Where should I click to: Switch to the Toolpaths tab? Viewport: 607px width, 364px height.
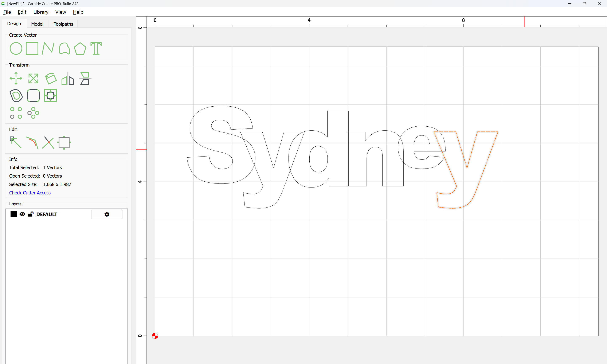coord(63,24)
